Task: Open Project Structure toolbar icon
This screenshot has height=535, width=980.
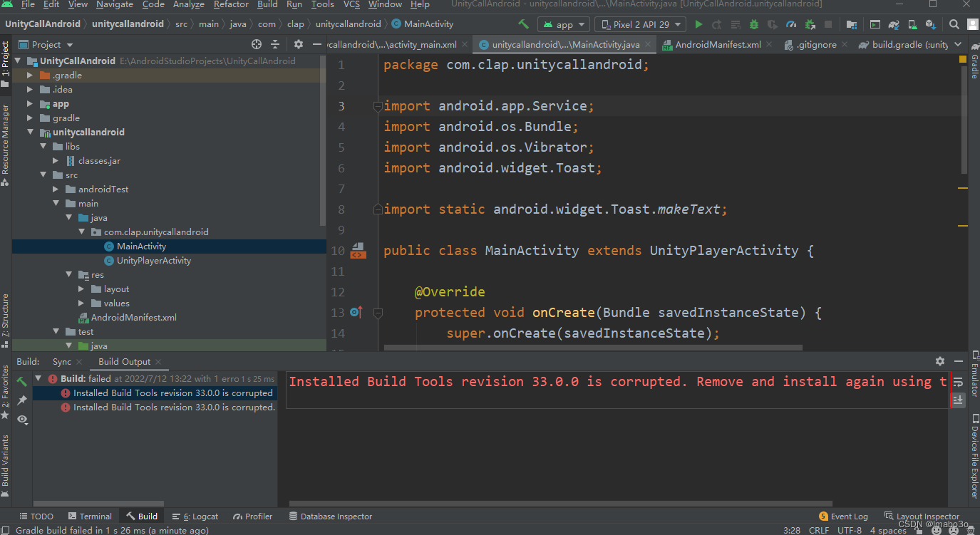Action: (x=852, y=24)
